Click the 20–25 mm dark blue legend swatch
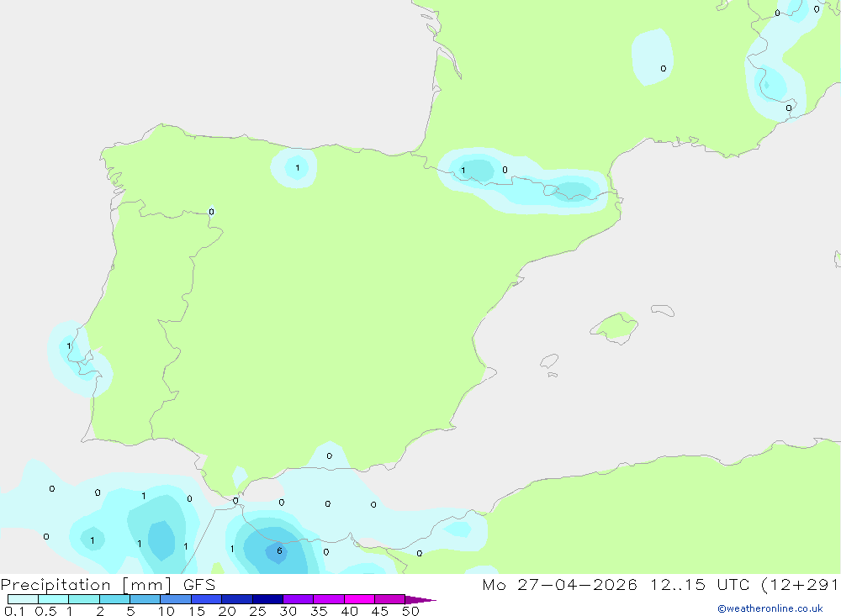This screenshot has height=616, width=841. pyautogui.click(x=237, y=599)
